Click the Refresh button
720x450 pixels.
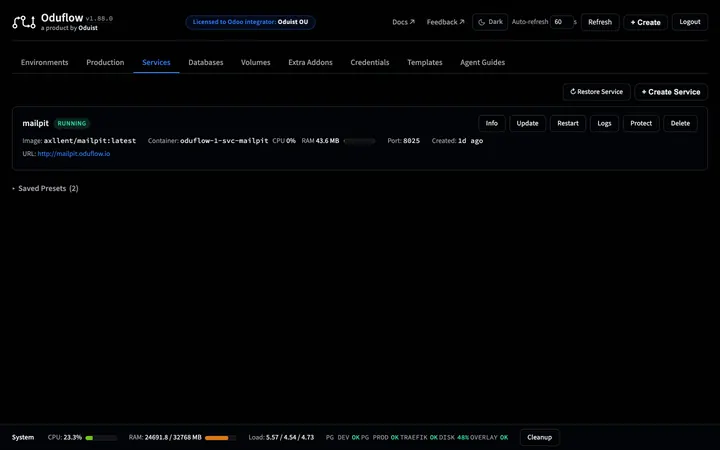click(600, 22)
